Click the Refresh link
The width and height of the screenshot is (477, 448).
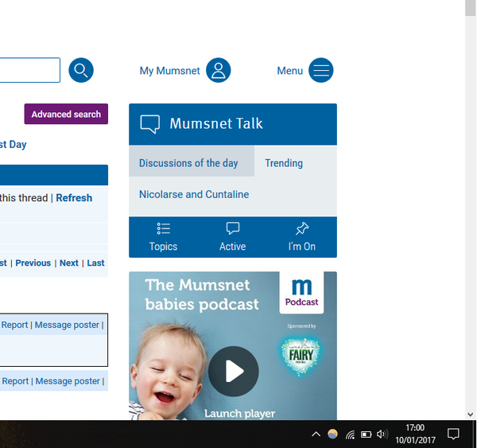click(74, 198)
